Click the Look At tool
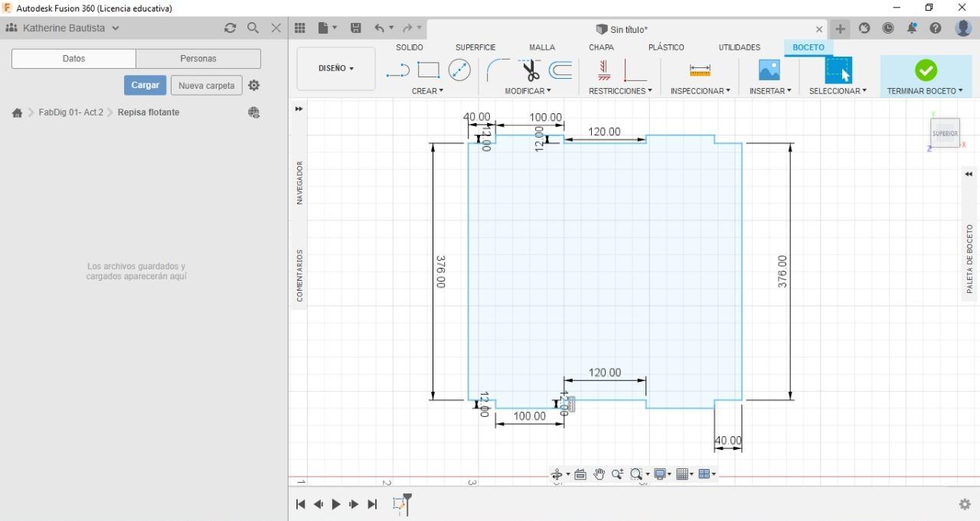 click(580, 474)
